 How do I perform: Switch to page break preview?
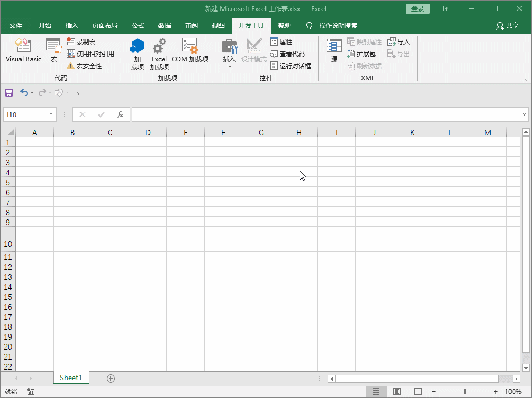pos(418,392)
